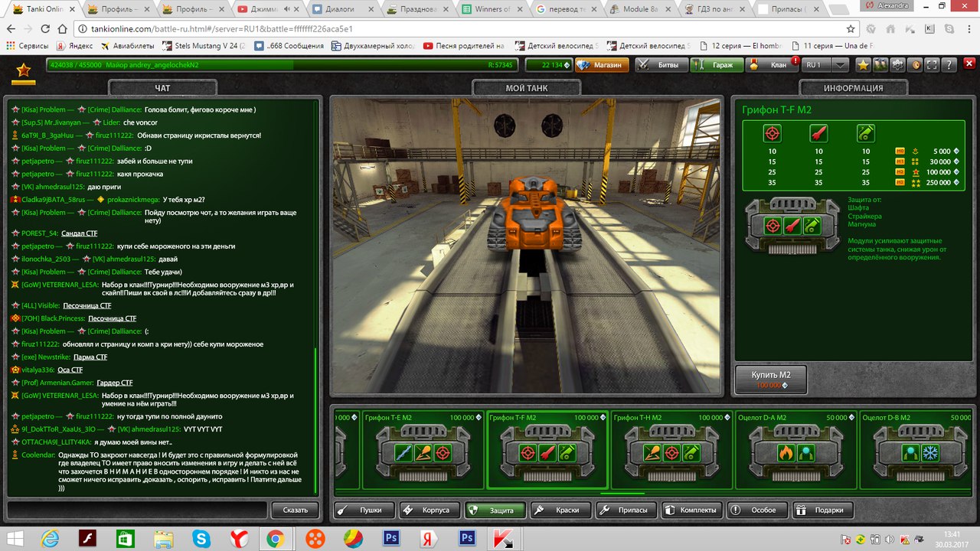The image size is (980, 551).
Task: Go to Битвы battles list
Action: click(x=661, y=65)
